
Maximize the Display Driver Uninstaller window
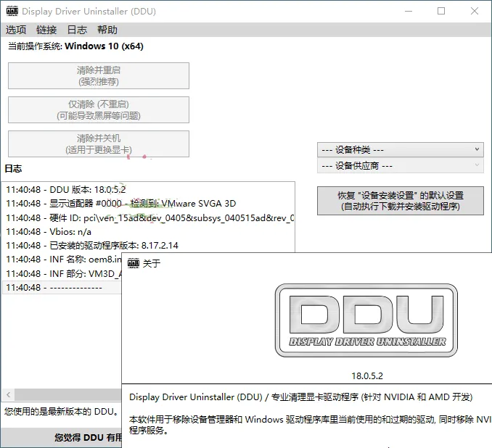[442, 12]
